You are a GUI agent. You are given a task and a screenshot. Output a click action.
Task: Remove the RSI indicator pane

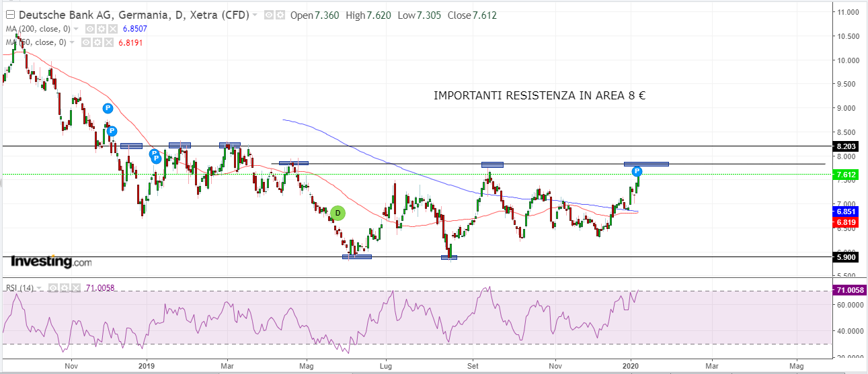(x=75, y=288)
